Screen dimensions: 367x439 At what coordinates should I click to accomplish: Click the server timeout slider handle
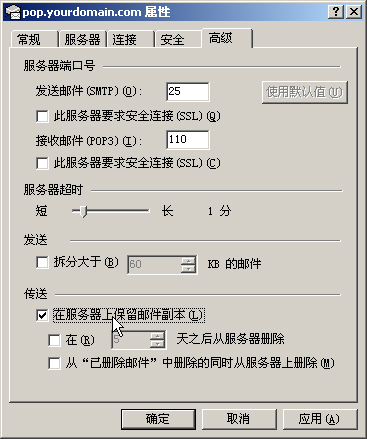click(84, 211)
